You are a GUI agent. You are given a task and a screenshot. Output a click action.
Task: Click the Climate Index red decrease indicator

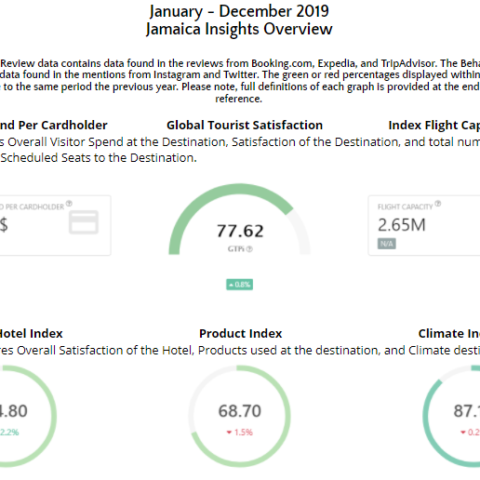[470, 432]
